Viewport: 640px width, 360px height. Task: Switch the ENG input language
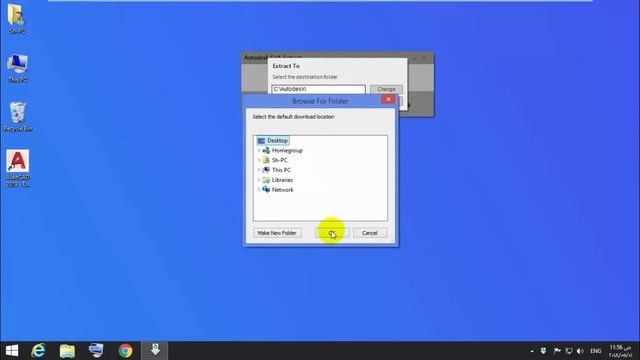[596, 351]
